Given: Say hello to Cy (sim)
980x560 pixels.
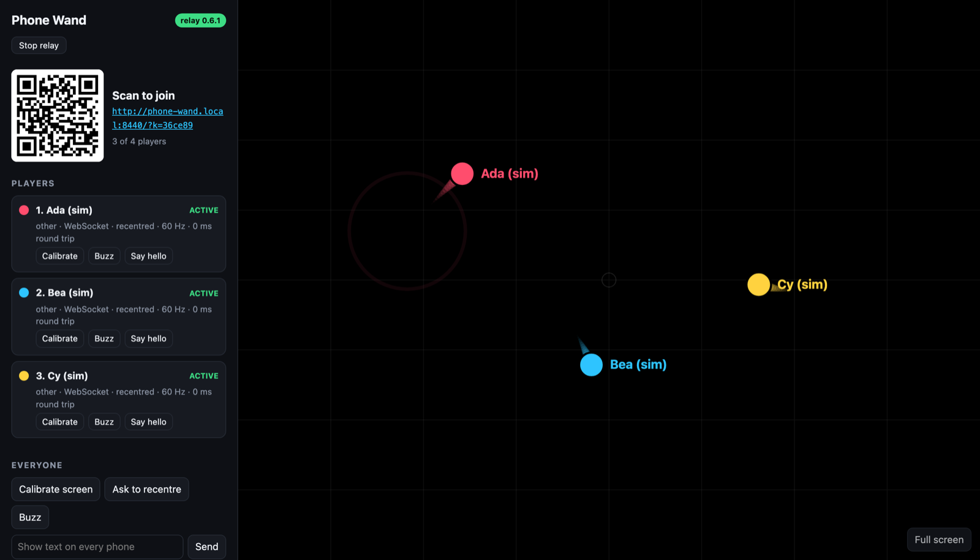Looking at the screenshot, I should pos(149,422).
